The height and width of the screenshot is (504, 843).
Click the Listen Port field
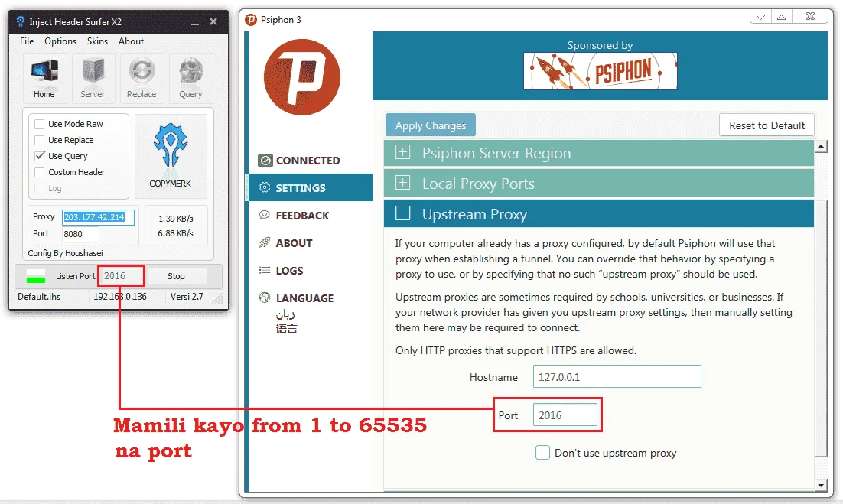point(122,275)
